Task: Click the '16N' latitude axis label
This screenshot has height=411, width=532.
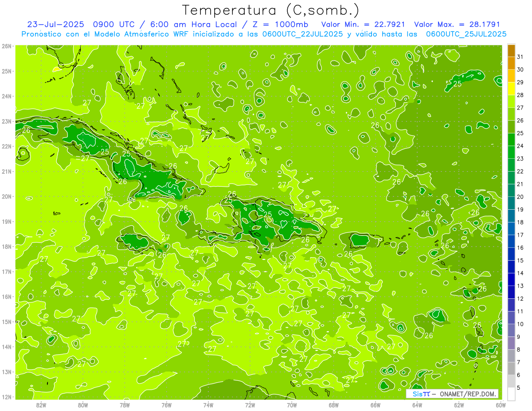Action: point(6,297)
